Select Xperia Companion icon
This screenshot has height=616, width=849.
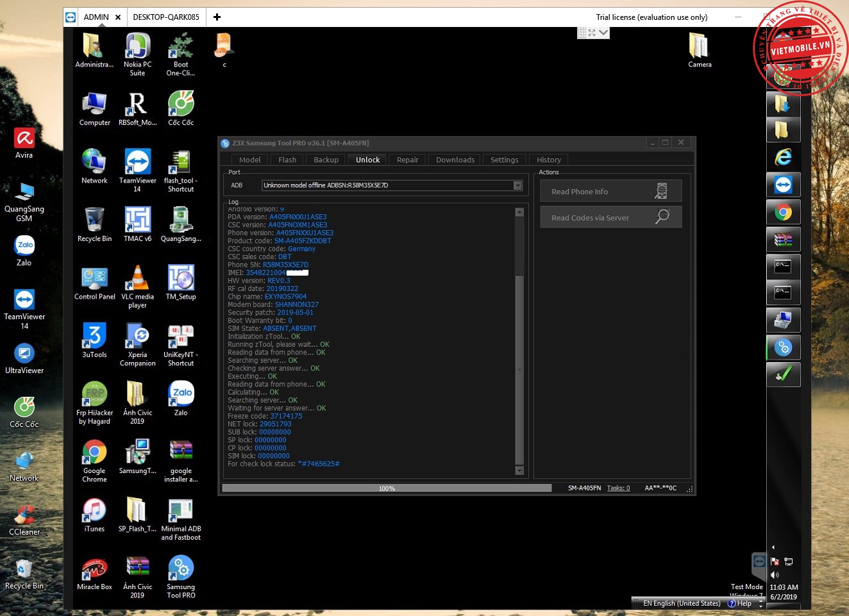point(138,344)
